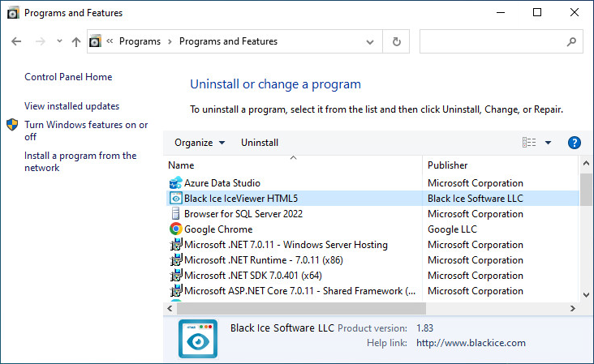The width and height of the screenshot is (594, 364).
Task: Click the window title bar icon
Action: [x=13, y=13]
